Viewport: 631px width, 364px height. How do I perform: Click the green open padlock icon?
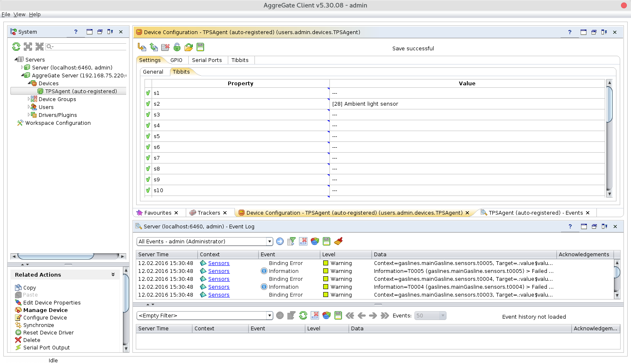177,47
